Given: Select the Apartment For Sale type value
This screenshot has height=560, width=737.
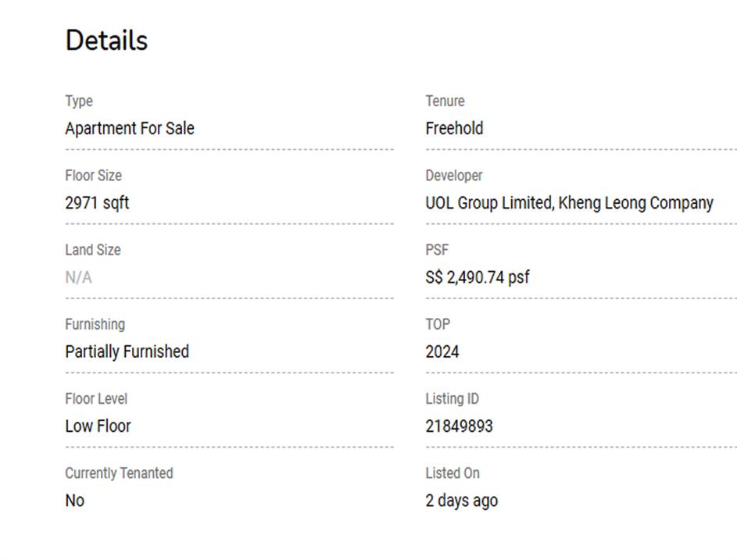Looking at the screenshot, I should (x=130, y=128).
